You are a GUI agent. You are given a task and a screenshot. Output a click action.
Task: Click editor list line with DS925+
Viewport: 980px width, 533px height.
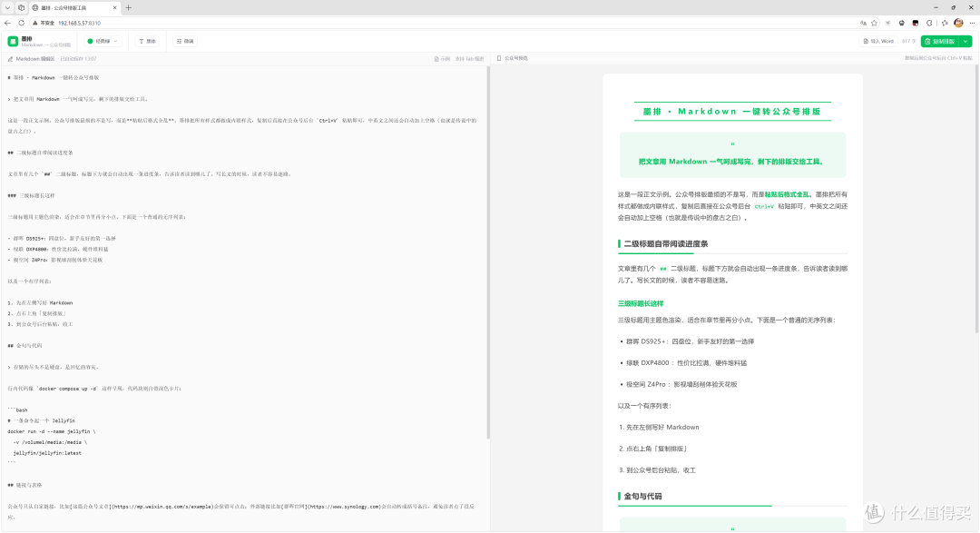[62, 238]
